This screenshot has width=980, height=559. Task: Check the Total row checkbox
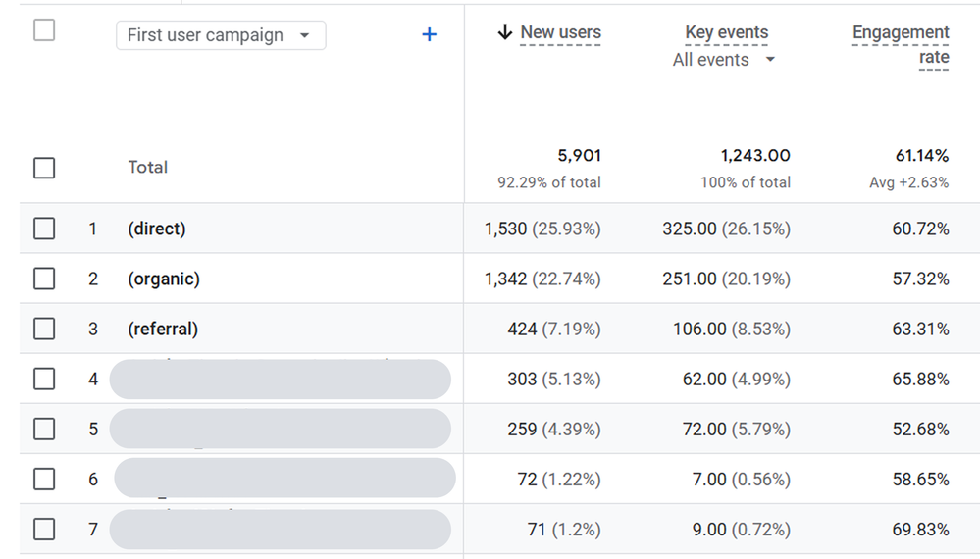[x=44, y=168]
